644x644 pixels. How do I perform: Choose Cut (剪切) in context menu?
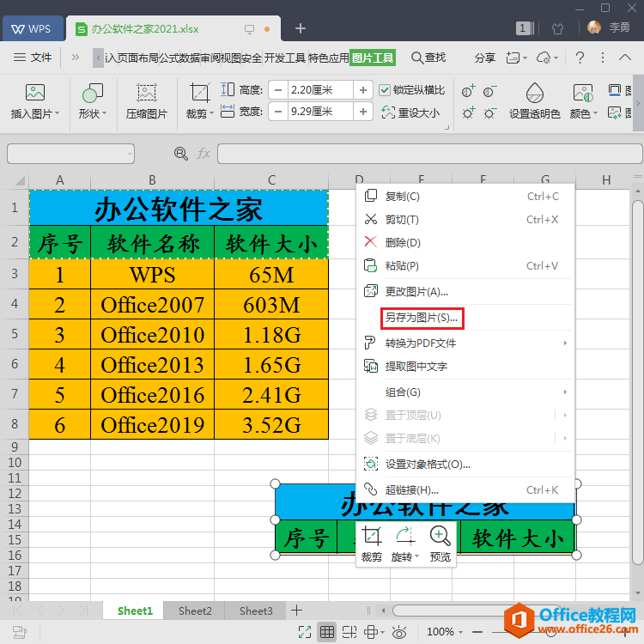465,220
